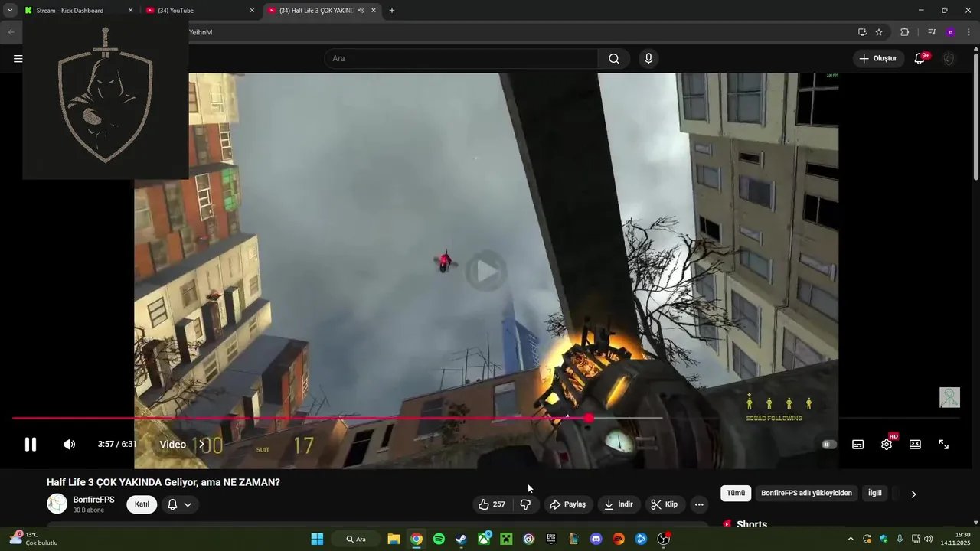Seek using the red progress bar handle
The image size is (980, 551).
[x=588, y=418]
